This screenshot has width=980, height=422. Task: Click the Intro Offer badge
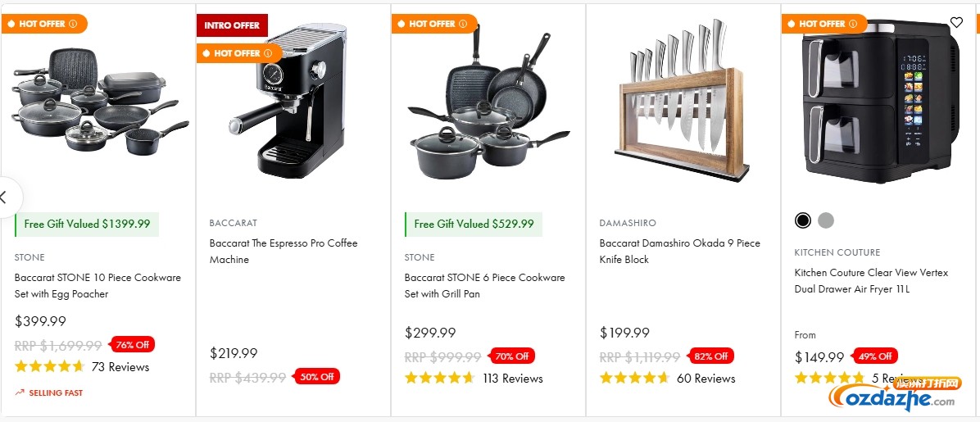click(x=232, y=25)
